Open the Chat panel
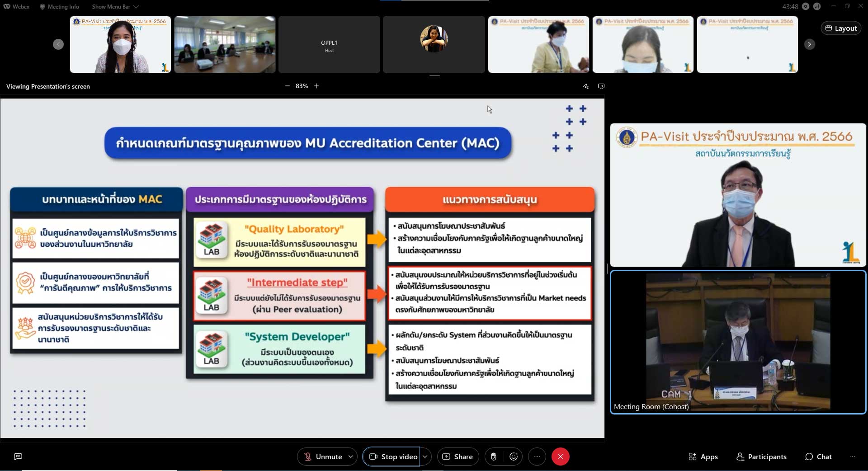Image resolution: width=868 pixels, height=471 pixels. point(818,457)
